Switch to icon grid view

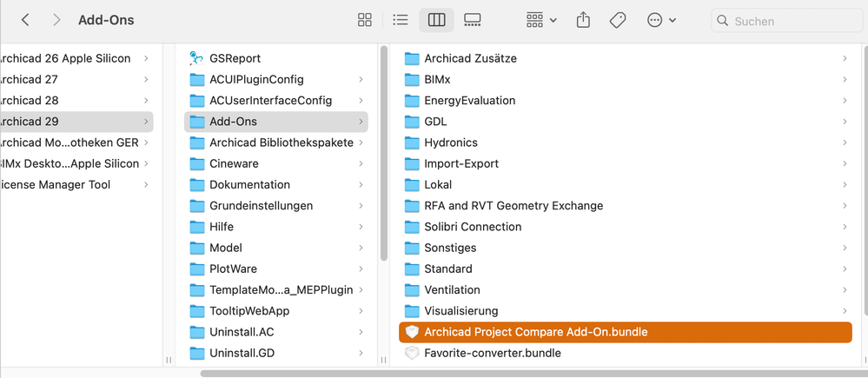click(365, 20)
